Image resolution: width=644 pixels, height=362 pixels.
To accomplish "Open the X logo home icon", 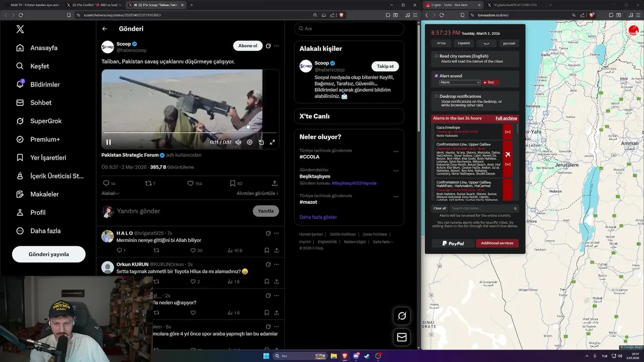I will point(20,29).
